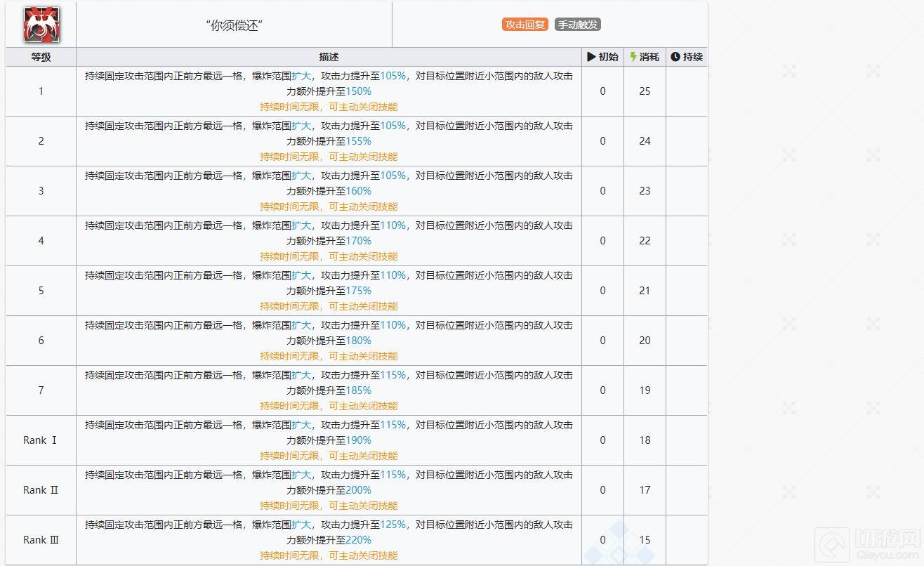The image size is (924, 566).
Task: Click the 等级 column header
Action: tap(41, 57)
